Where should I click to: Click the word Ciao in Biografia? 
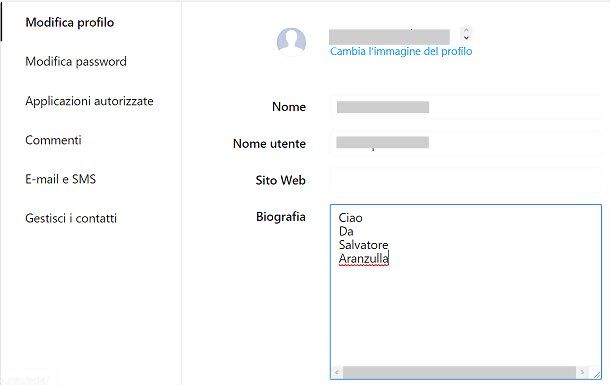(x=351, y=218)
